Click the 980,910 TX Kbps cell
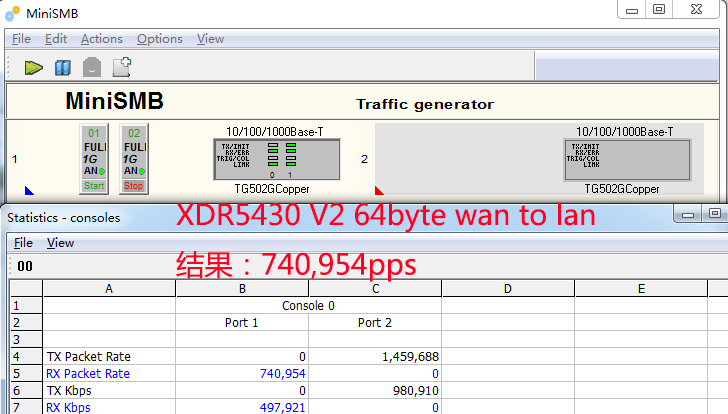The height and width of the screenshot is (414, 728). (x=375, y=390)
